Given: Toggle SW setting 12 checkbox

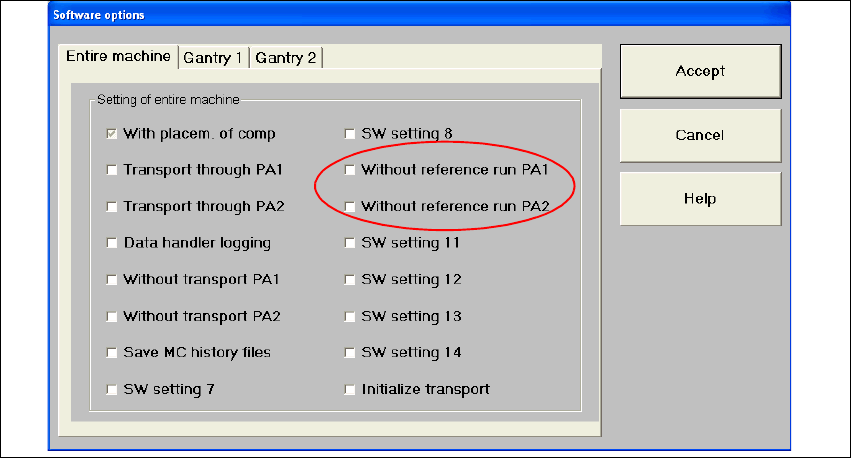Looking at the screenshot, I should (350, 279).
